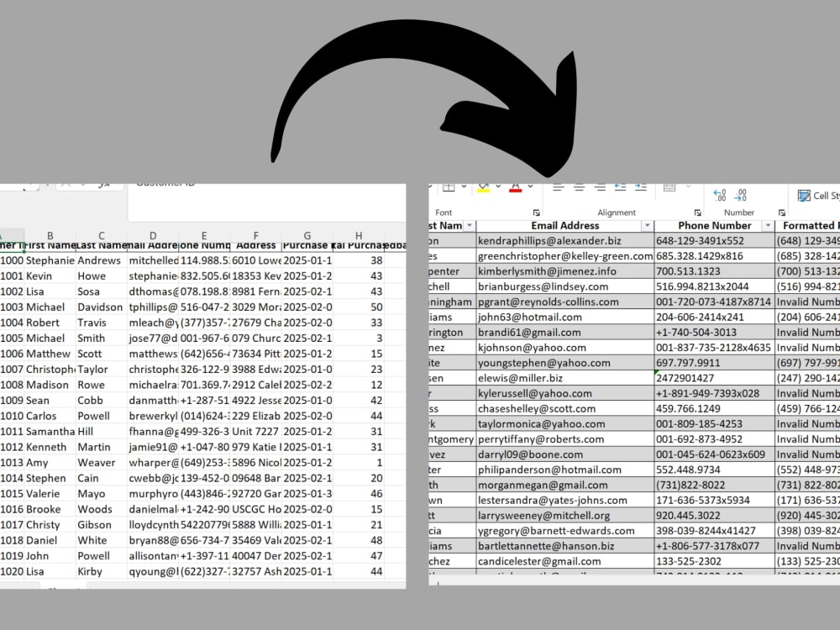Select customer ID cell 1008
840x630 pixels.
pos(12,385)
